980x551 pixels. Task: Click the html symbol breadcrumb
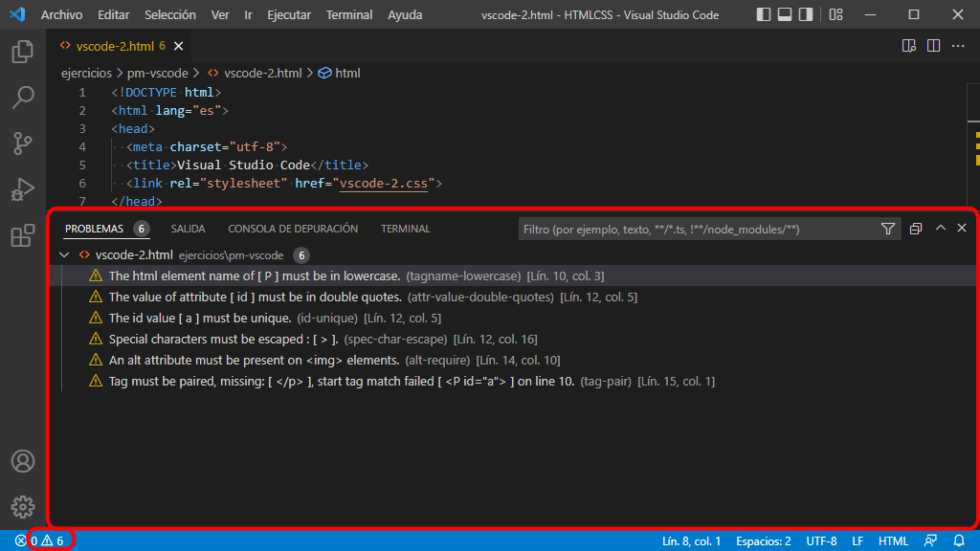pos(340,73)
